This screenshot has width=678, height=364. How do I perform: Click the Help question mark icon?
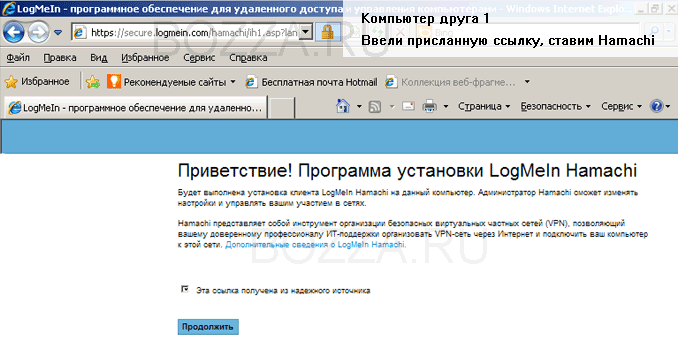656,106
